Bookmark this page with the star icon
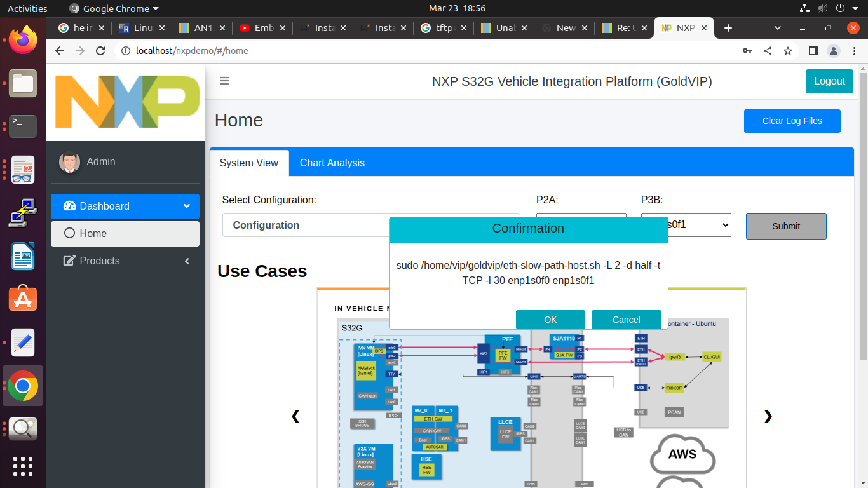This screenshot has height=488, width=868. point(788,51)
